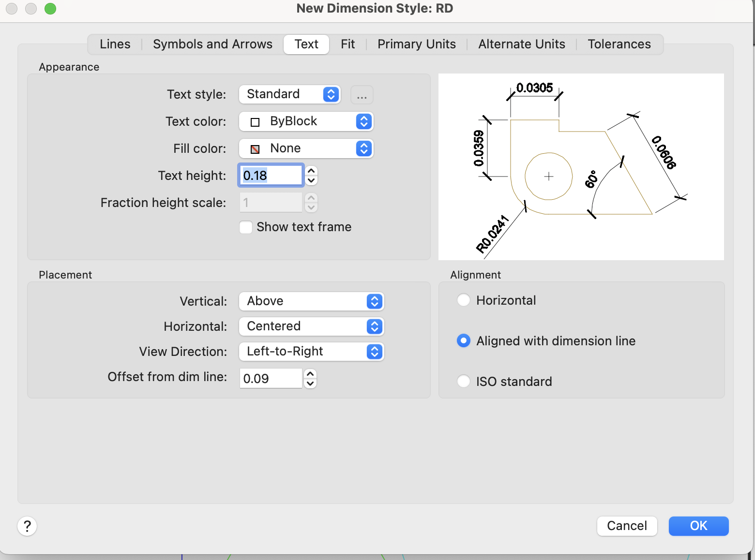This screenshot has height=560, width=755.
Task: Open the Text style dropdown
Action: [289, 94]
